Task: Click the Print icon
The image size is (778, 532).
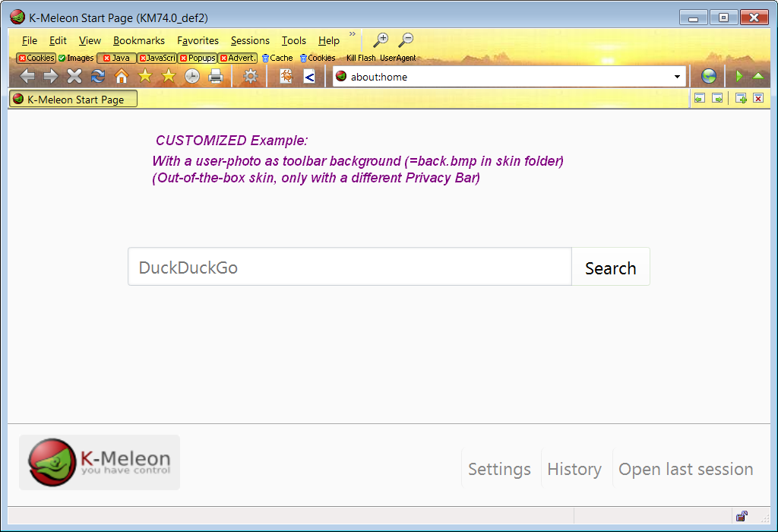Action: [216, 76]
